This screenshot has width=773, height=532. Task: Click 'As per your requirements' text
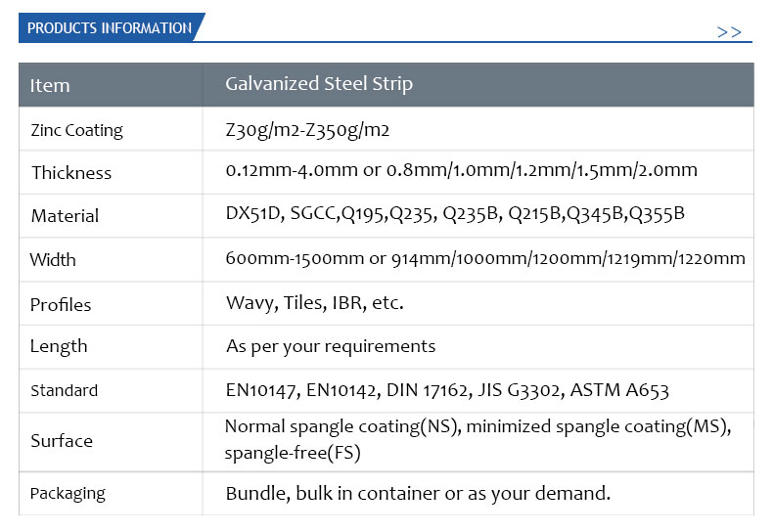tap(331, 347)
